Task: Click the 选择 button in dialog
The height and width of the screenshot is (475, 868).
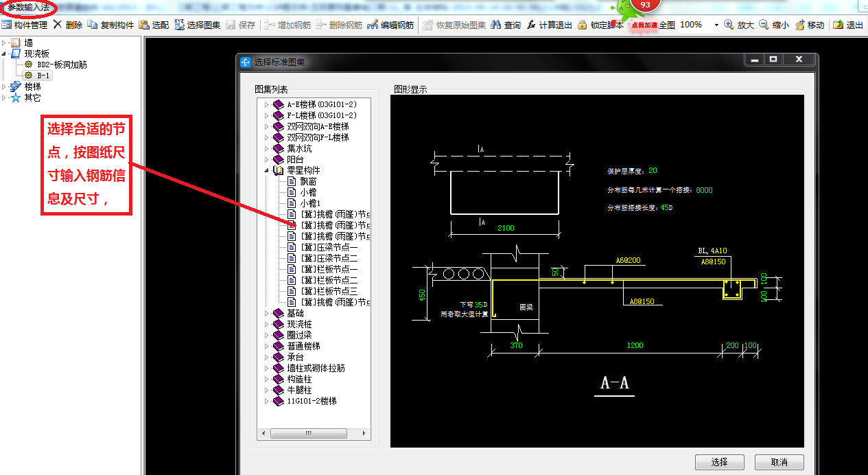Action: [719, 462]
